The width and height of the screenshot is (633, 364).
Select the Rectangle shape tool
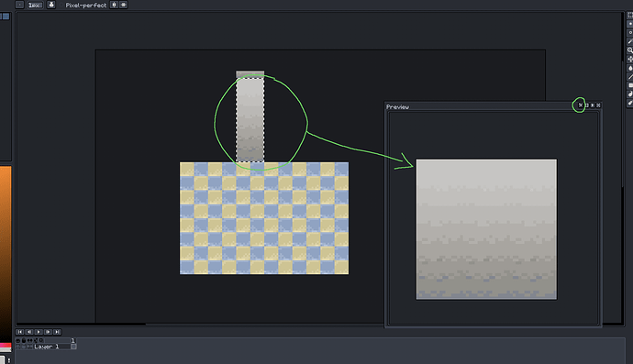click(x=629, y=85)
